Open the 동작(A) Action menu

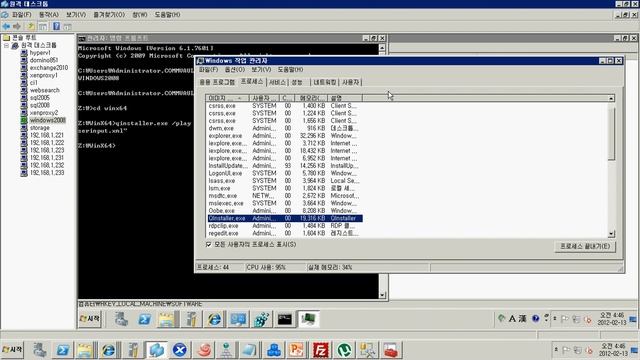pyautogui.click(x=49, y=15)
